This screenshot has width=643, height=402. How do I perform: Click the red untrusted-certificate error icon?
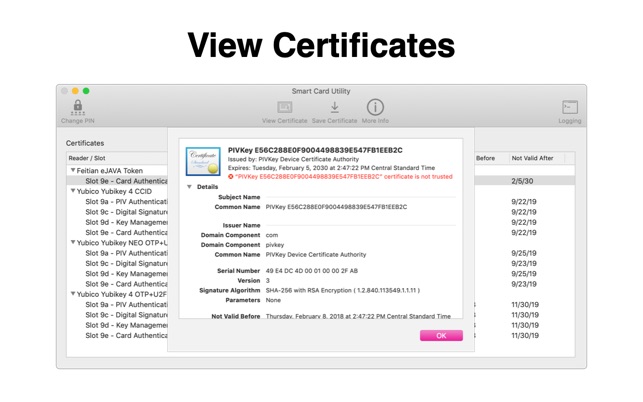(x=230, y=177)
